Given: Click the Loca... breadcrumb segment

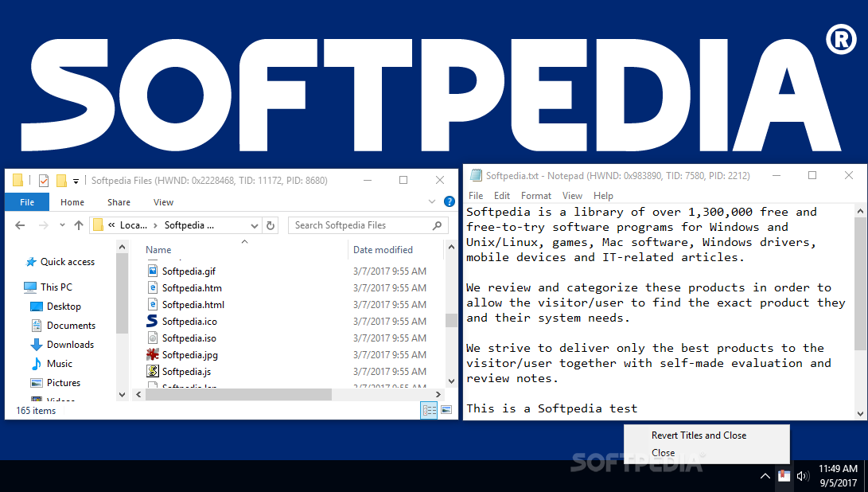Looking at the screenshot, I should click(x=134, y=225).
